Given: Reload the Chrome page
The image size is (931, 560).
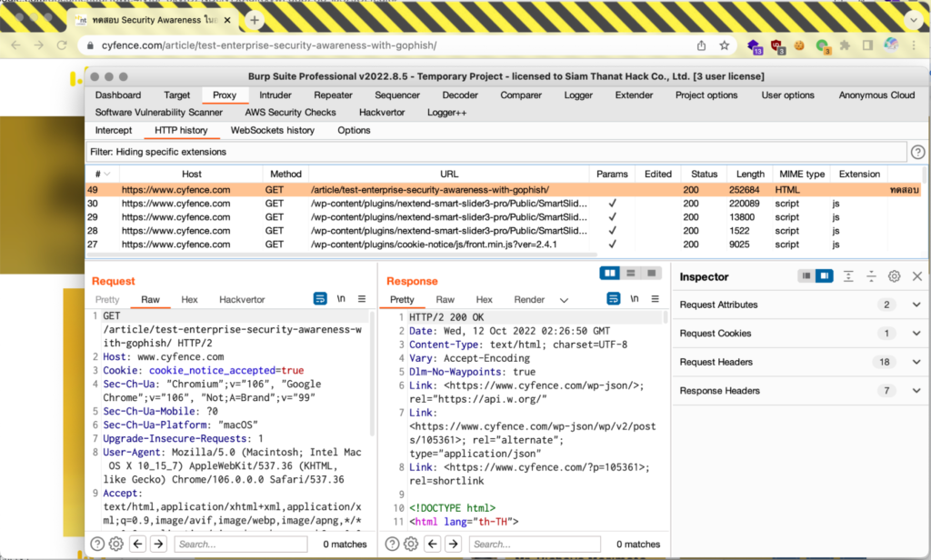Looking at the screenshot, I should pyautogui.click(x=62, y=45).
